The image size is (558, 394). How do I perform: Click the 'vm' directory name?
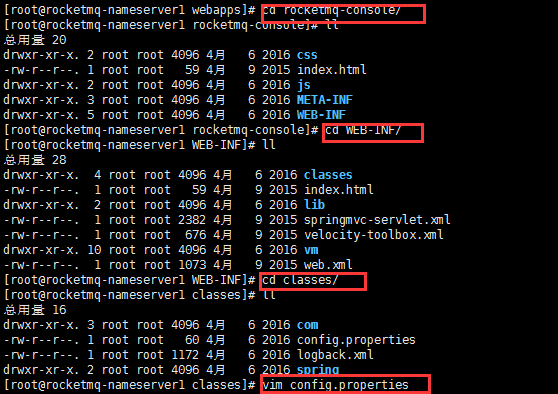(x=311, y=250)
